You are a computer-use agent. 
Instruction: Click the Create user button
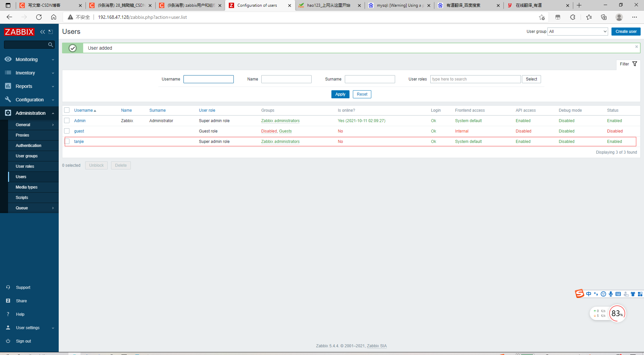click(626, 32)
